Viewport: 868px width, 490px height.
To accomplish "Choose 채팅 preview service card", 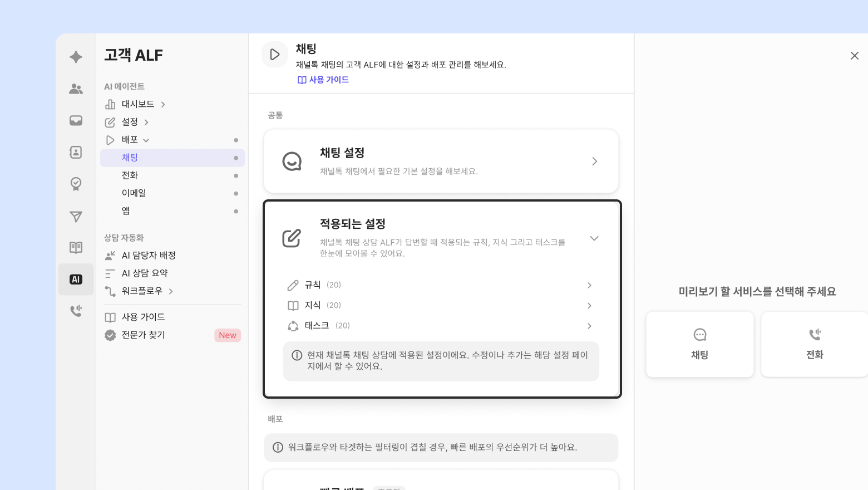I will pyautogui.click(x=699, y=344).
